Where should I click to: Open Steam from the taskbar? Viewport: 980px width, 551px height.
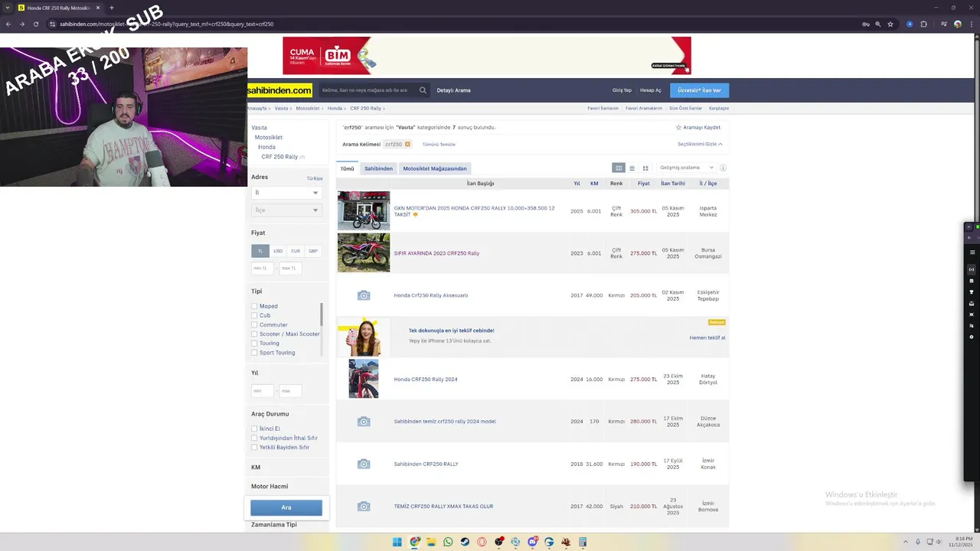click(465, 542)
